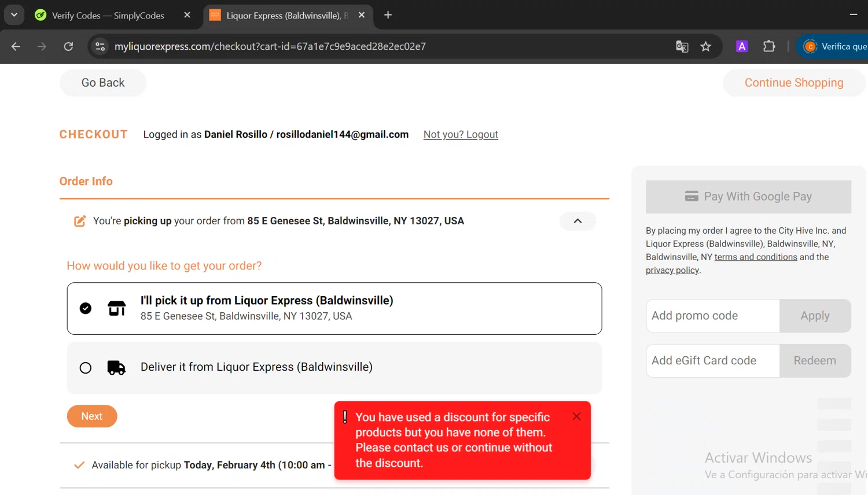Click the address bar URL
Viewport: 868px width, 495px height.
[x=270, y=46]
